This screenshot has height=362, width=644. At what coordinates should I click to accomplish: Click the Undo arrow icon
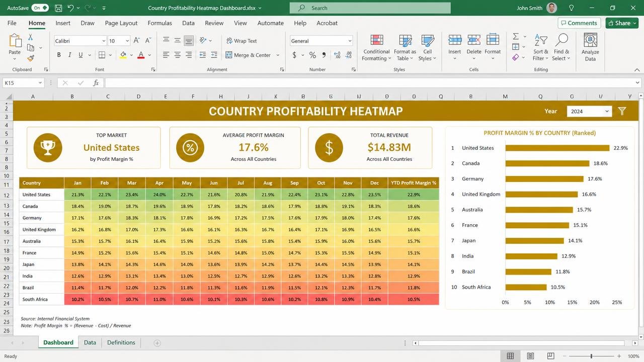[71, 8]
